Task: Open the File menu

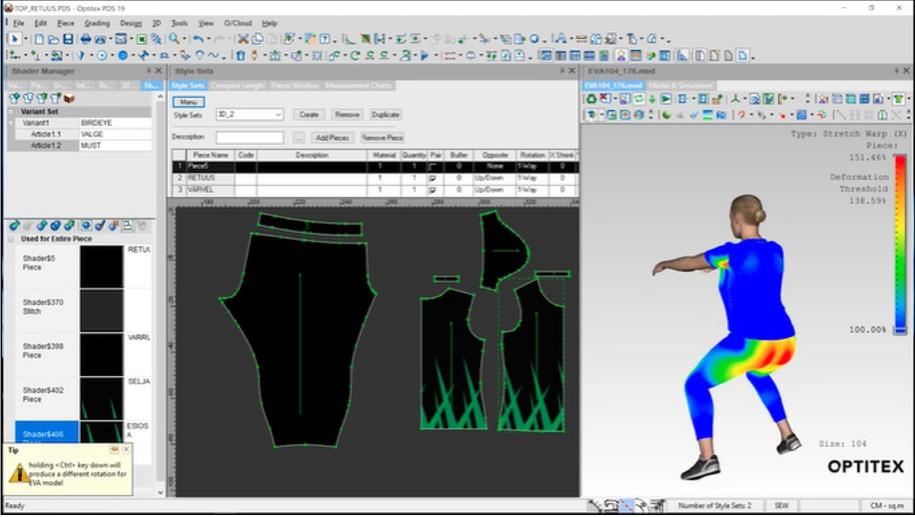Action: pyautogui.click(x=19, y=23)
